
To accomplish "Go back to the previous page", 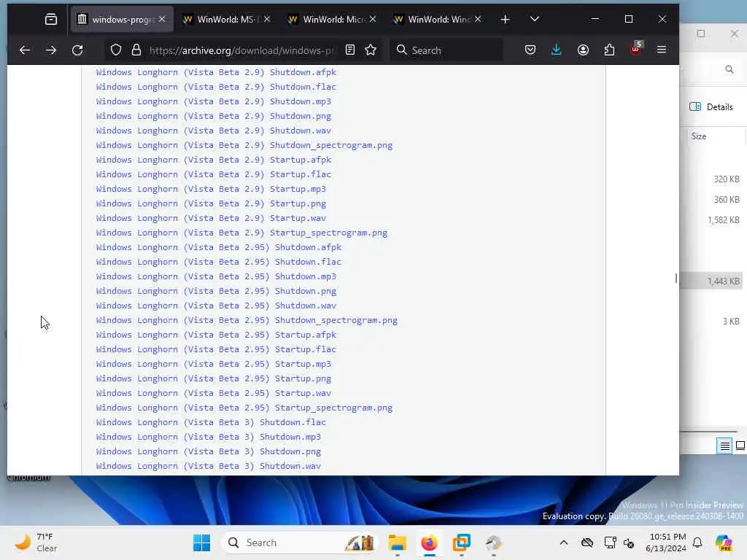I will (25, 50).
